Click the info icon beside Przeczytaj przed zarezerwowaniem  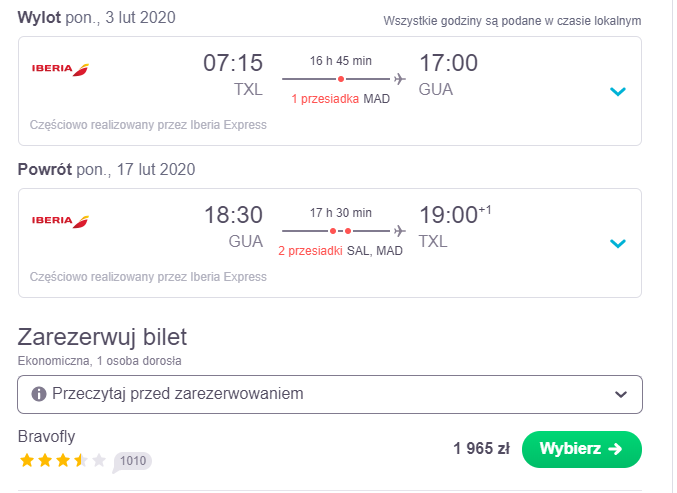tap(39, 394)
